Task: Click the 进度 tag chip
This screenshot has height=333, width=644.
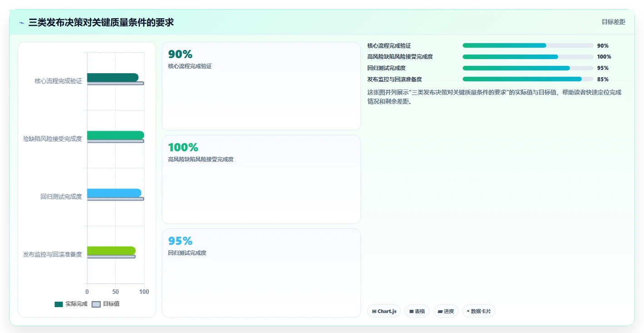Action: coord(446,311)
